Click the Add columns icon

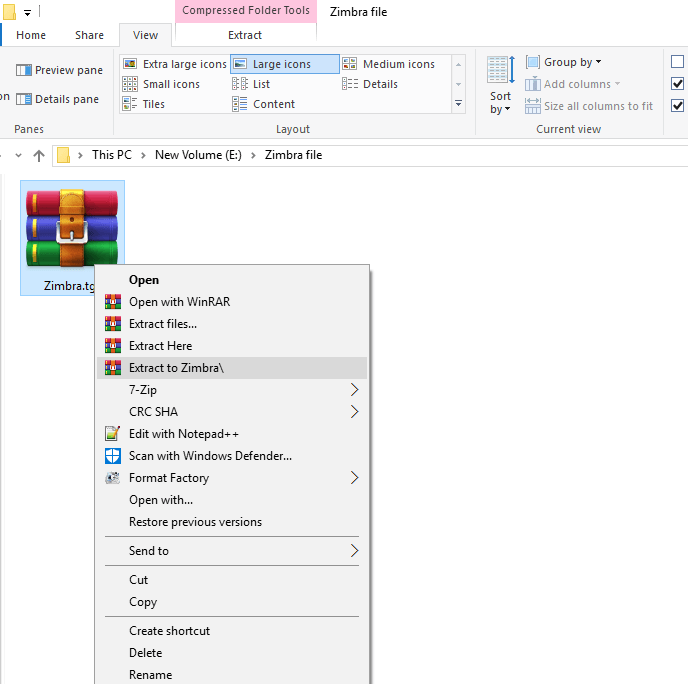[x=533, y=84]
